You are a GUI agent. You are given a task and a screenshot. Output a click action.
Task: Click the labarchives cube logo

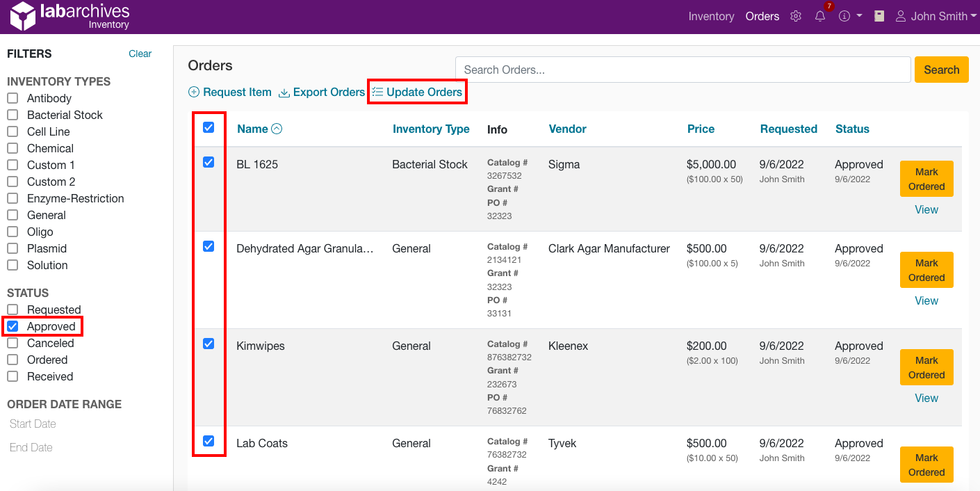coord(22,15)
